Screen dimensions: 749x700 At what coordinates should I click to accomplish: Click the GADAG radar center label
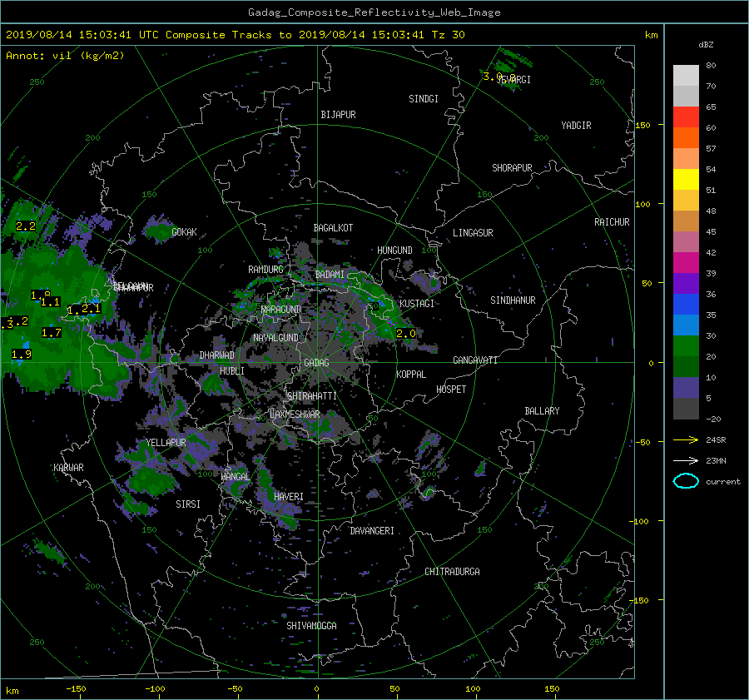click(316, 363)
